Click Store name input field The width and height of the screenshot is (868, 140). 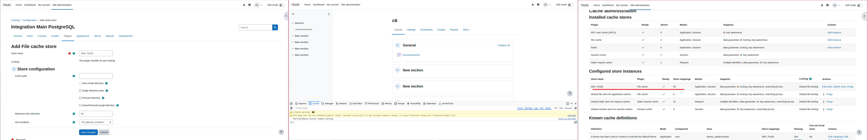click(96, 53)
